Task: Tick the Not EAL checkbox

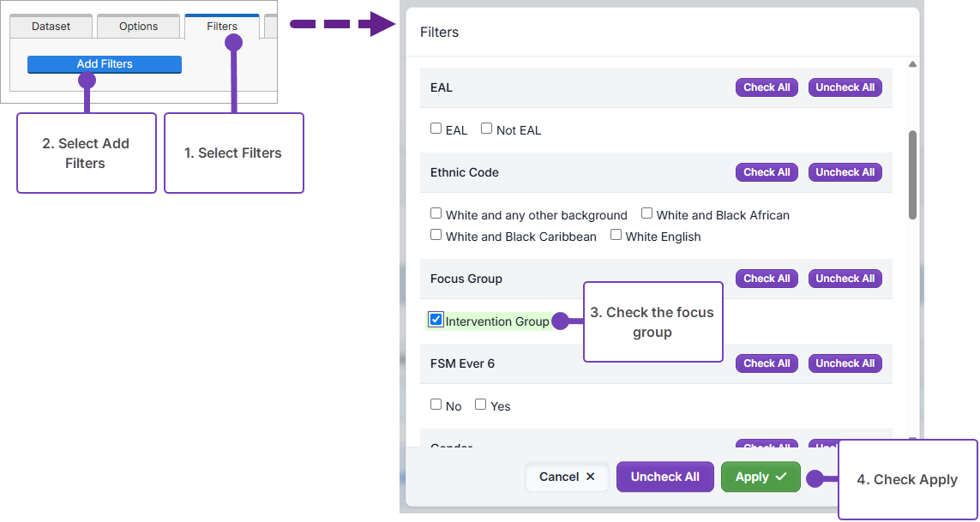Action: [x=487, y=129]
